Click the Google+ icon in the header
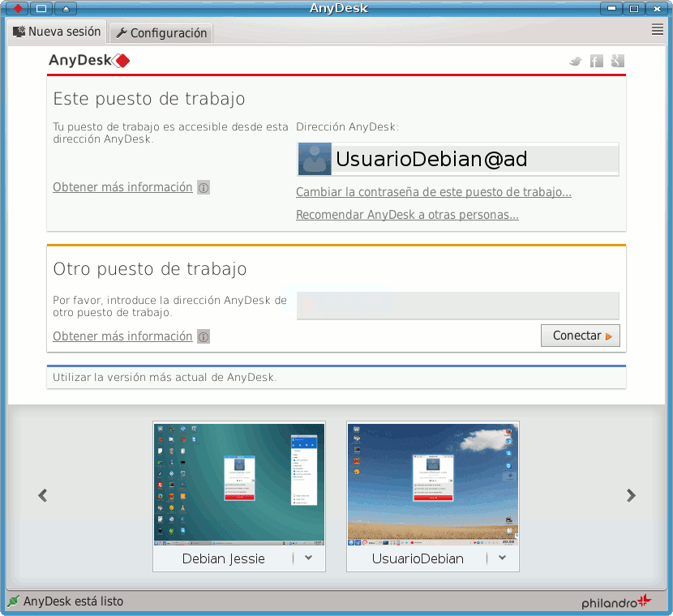This screenshot has height=616, width=673. pyautogui.click(x=617, y=60)
